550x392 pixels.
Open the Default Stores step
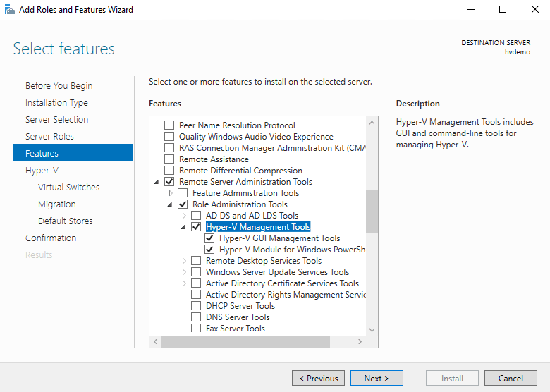(66, 221)
